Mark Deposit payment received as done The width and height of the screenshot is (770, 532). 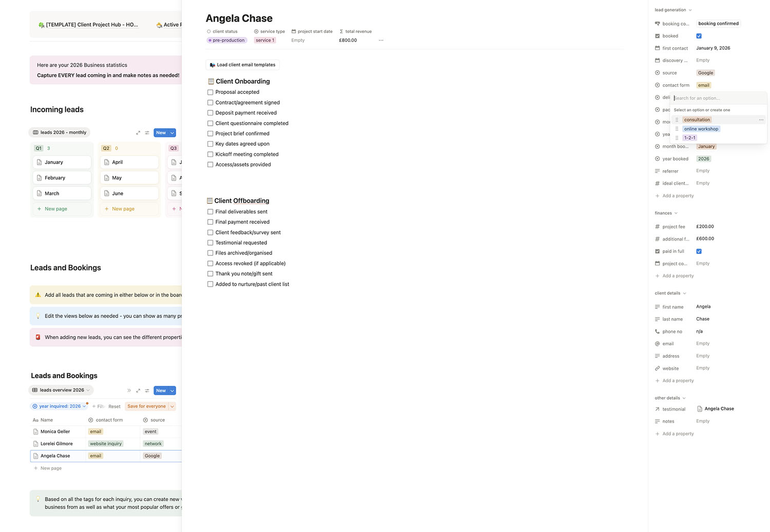(x=210, y=113)
